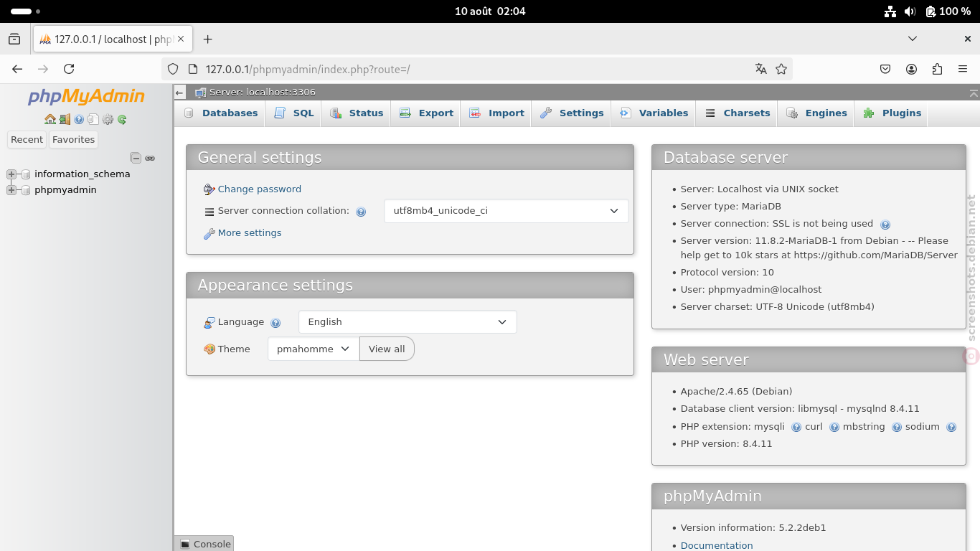
Task: Click the help icon next to Server connection collation
Action: 361,212
